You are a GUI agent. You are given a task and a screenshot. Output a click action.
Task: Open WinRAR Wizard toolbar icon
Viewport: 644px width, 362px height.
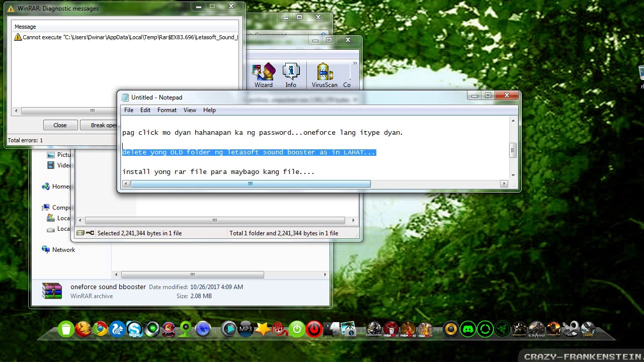click(264, 75)
